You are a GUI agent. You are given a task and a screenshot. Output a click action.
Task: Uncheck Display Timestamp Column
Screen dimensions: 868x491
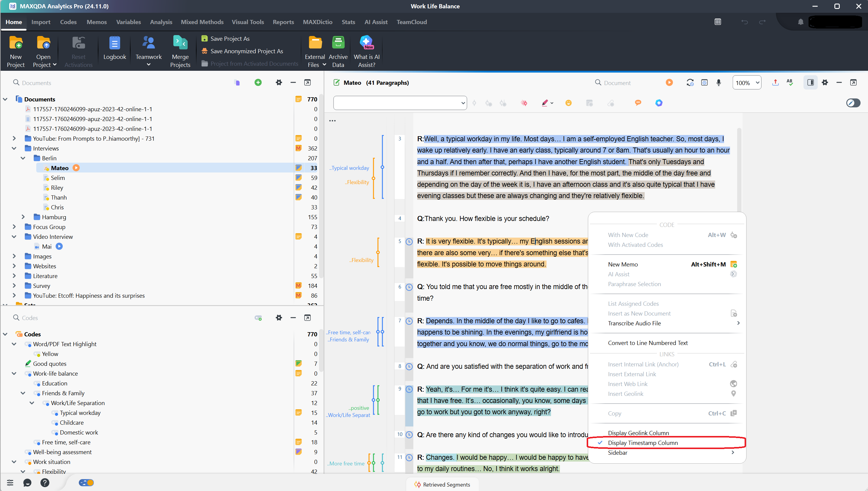643,443
